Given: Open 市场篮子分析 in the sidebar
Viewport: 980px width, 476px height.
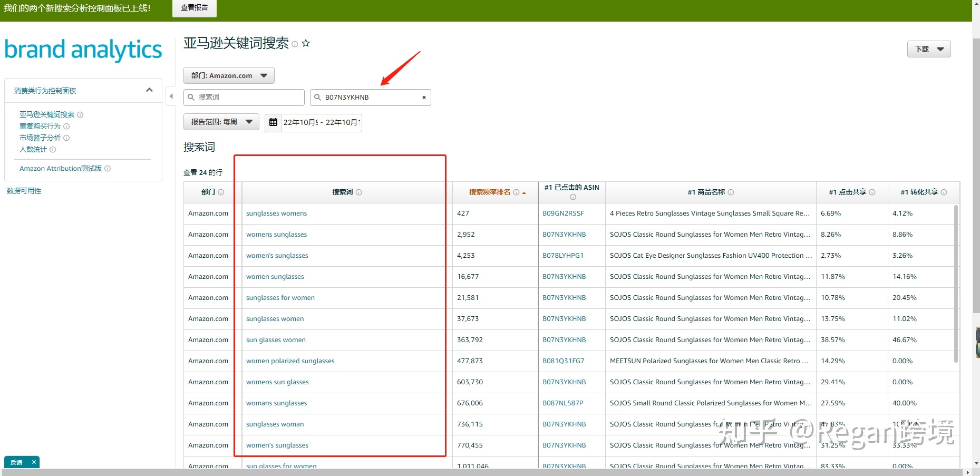Looking at the screenshot, I should 40,138.
